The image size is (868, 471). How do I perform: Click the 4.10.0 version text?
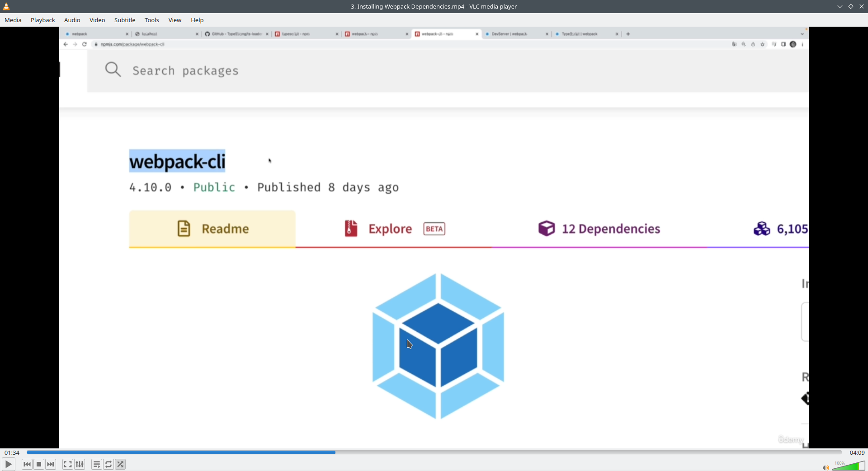[x=151, y=187]
